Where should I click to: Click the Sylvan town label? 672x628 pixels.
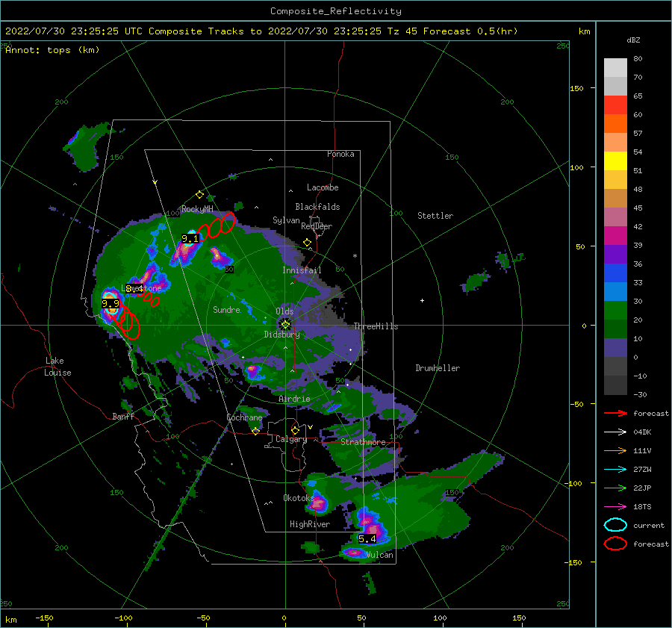[286, 220]
